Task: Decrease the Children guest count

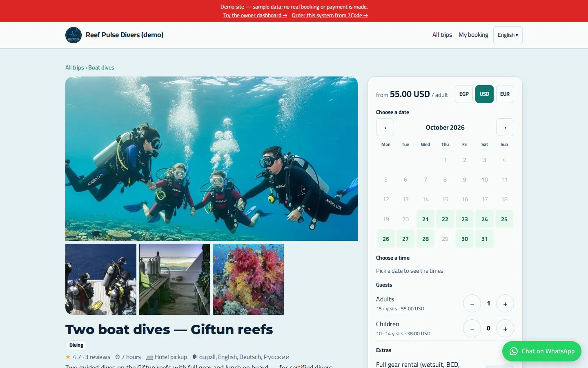Action: coord(472,329)
